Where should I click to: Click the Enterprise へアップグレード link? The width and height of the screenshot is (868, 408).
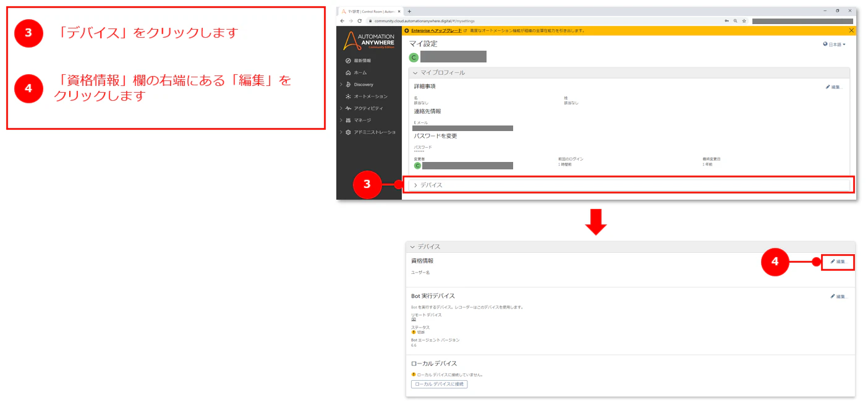pos(436,30)
